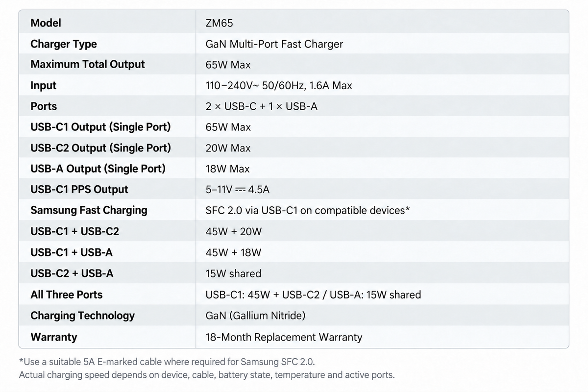Select the 15W shared value
Screen dimensions: 588x392
[x=234, y=273]
